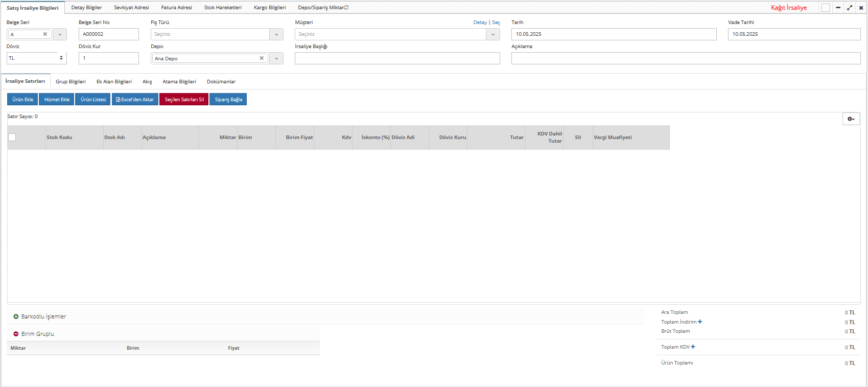Collapse the Birim Gruplu section
Viewport: 868px width, 387px height.
(x=16, y=334)
